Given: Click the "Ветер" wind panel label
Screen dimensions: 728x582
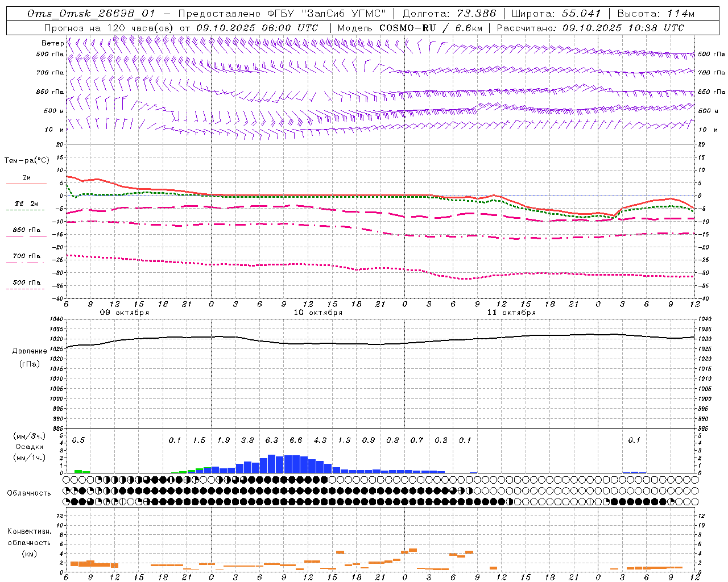Looking at the screenshot, I should [52, 43].
